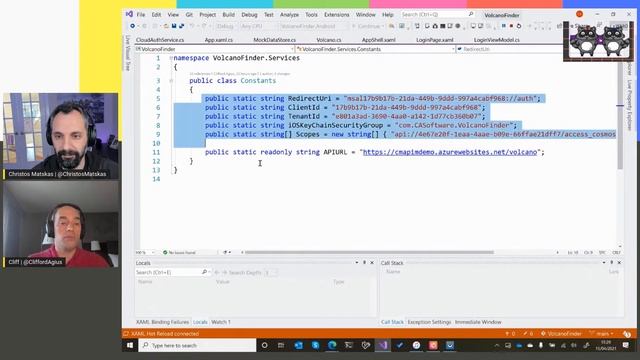Viewport: 640px width, 360px height.
Task: Switch to App.xaml.cs tab
Action: point(219,40)
